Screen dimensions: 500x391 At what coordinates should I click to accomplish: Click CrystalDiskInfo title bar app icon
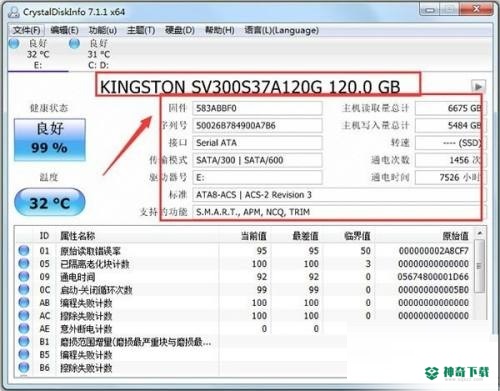(x=14, y=12)
